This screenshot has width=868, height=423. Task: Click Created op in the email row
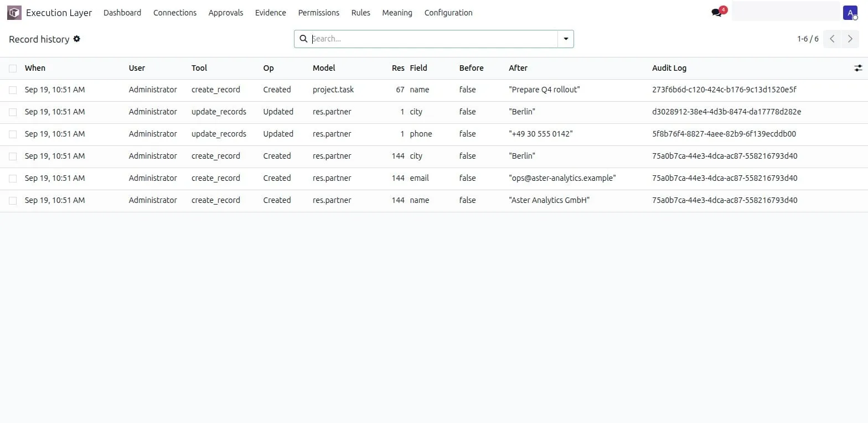277,178
